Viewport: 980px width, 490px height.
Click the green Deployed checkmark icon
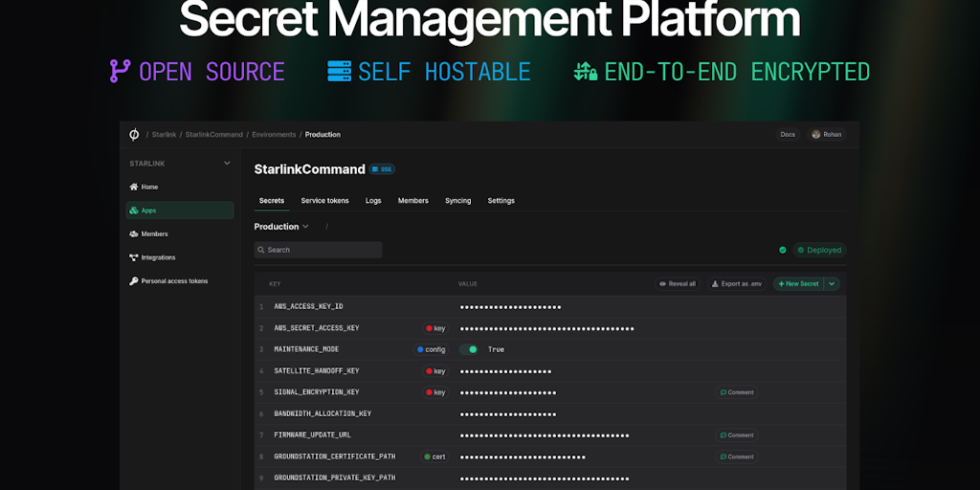(782, 250)
